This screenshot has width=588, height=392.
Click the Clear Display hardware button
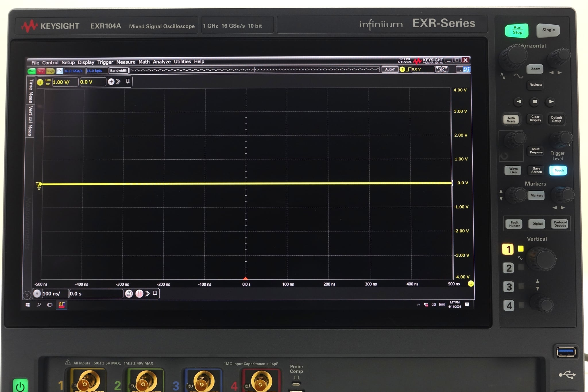click(535, 119)
